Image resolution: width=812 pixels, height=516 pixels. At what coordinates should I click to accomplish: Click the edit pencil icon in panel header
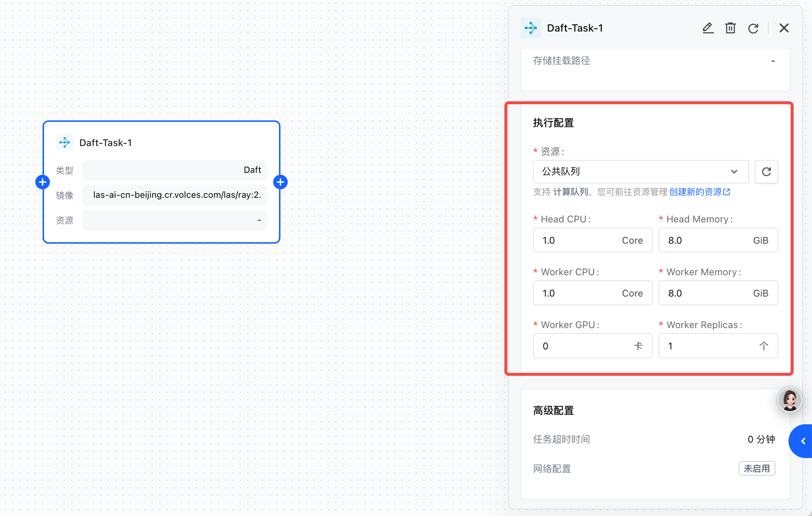[708, 28]
